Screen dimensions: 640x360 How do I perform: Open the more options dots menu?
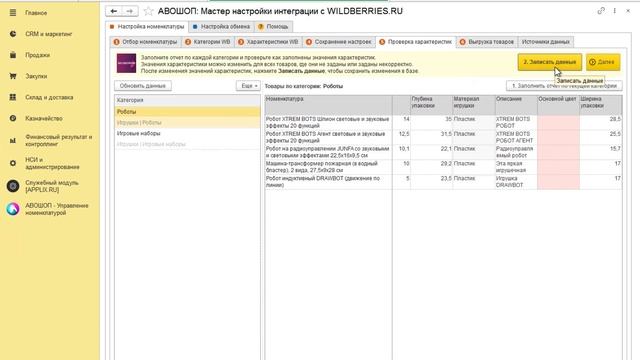[615, 11]
